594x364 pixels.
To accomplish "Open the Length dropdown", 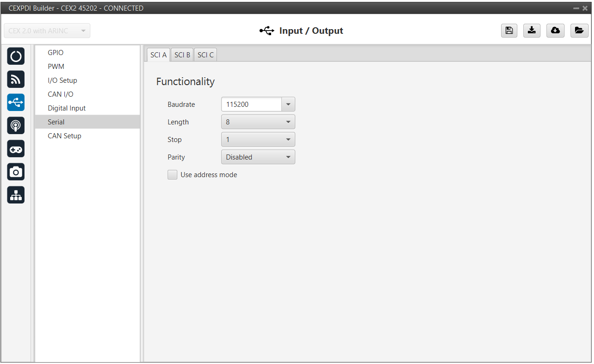I will click(258, 122).
